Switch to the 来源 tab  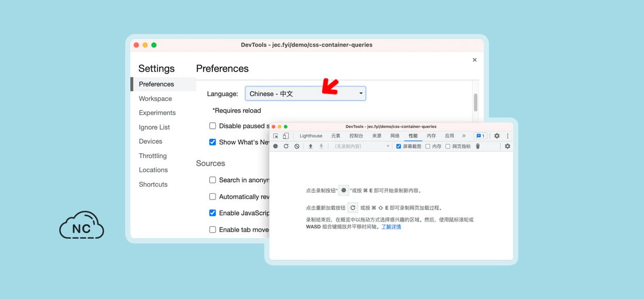point(377,136)
